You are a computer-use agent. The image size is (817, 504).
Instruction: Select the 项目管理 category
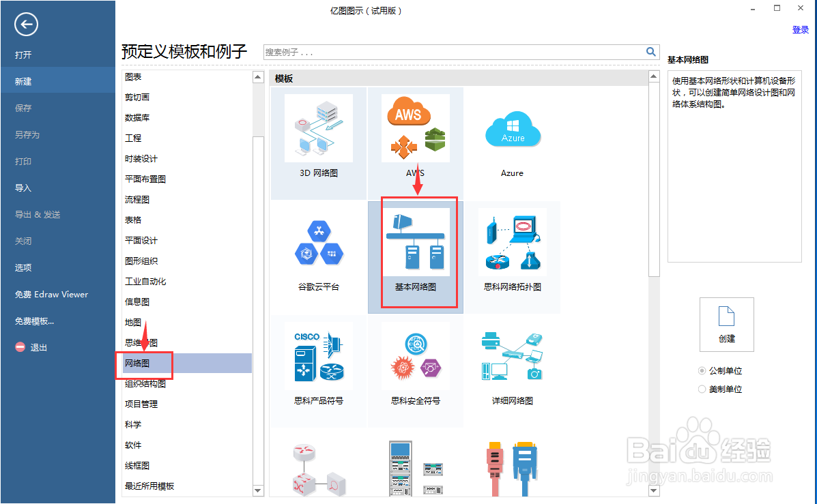[141, 404]
